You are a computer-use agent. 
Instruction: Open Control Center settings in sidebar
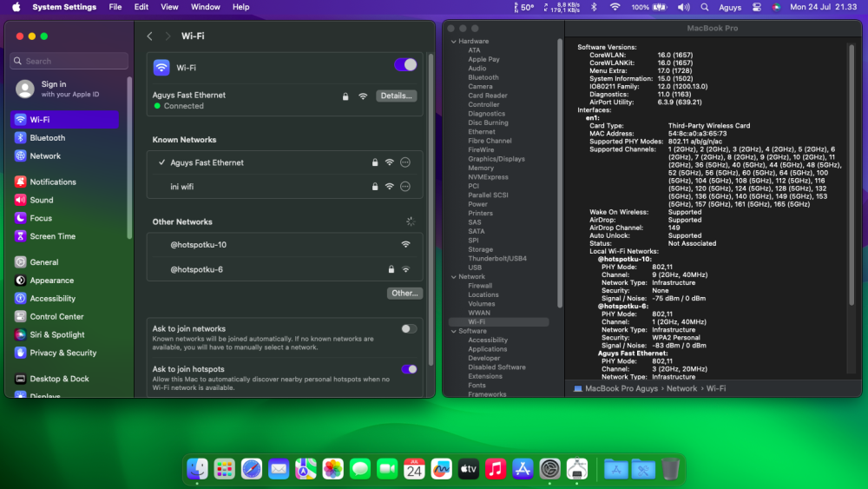[x=64, y=317]
